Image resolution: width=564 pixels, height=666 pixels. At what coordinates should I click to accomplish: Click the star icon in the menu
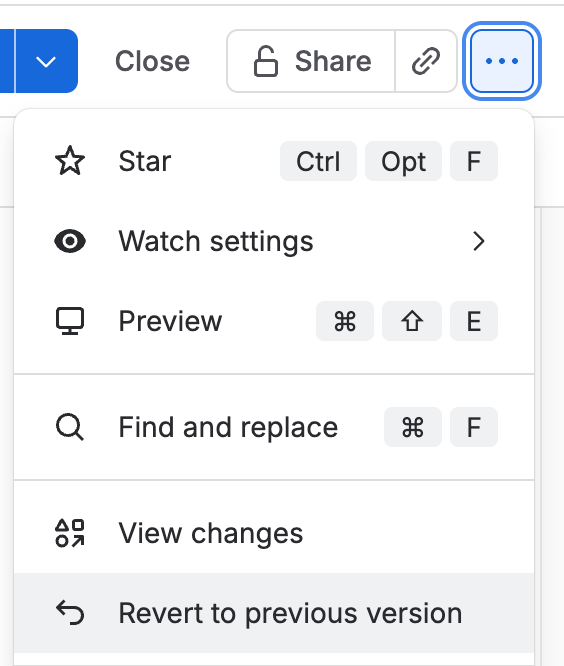tap(70, 161)
